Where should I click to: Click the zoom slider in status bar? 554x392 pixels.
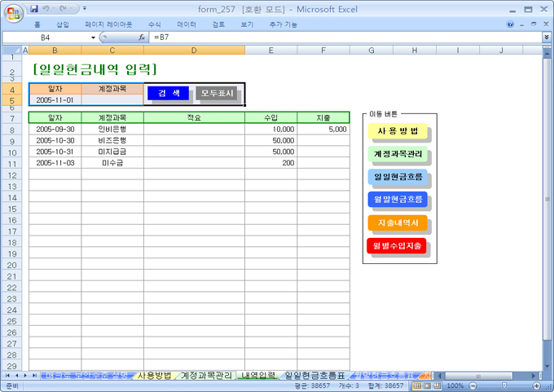503,385
